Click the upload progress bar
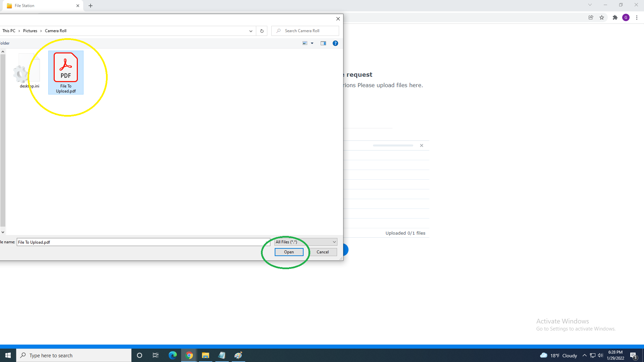The width and height of the screenshot is (644, 362). (393, 145)
